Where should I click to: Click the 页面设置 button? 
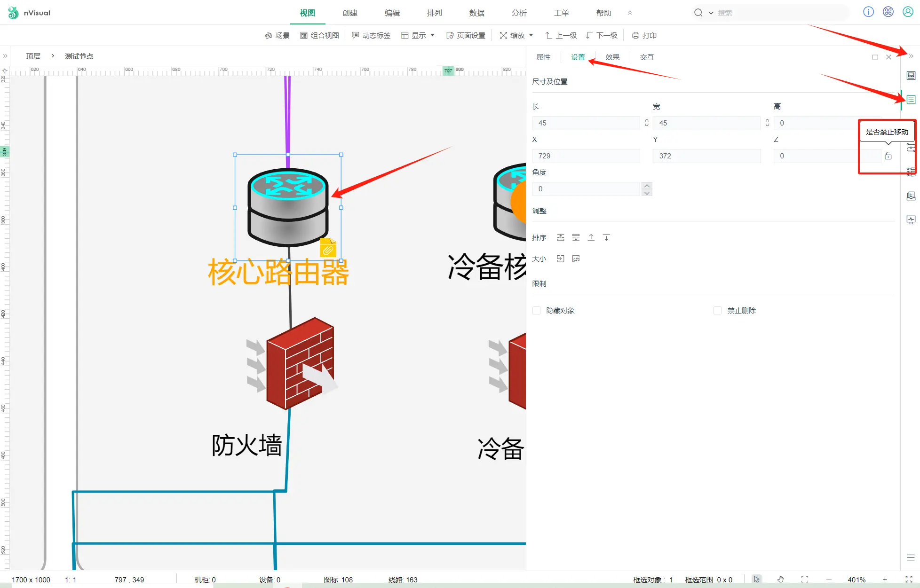coord(466,35)
